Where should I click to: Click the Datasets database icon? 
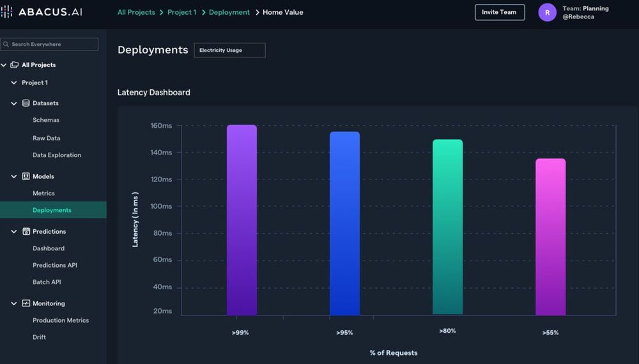point(26,103)
